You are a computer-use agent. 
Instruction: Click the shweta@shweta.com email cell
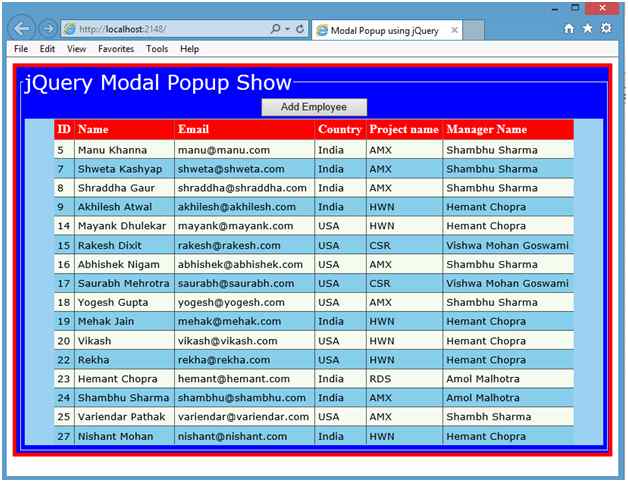click(244, 169)
